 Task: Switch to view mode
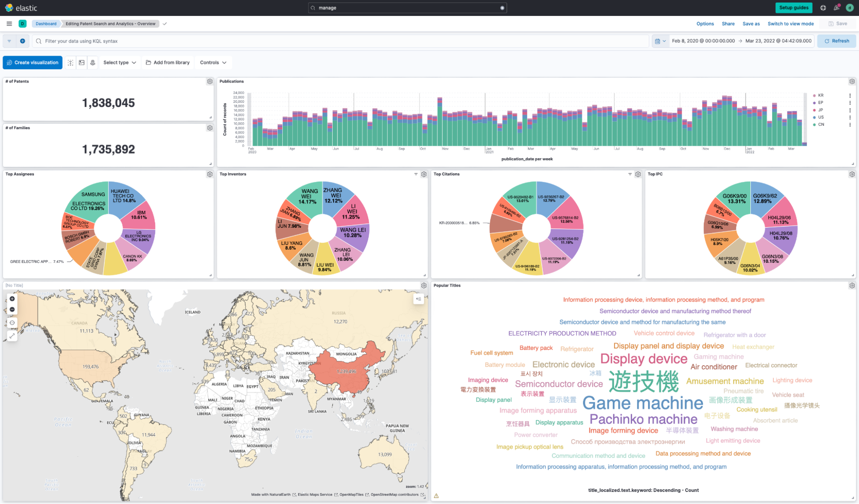[790, 24]
